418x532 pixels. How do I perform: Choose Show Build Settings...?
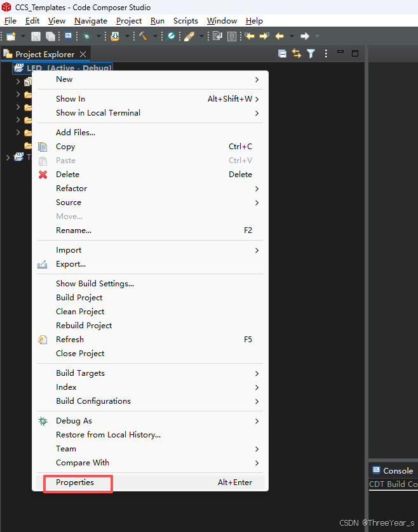tap(150, 284)
